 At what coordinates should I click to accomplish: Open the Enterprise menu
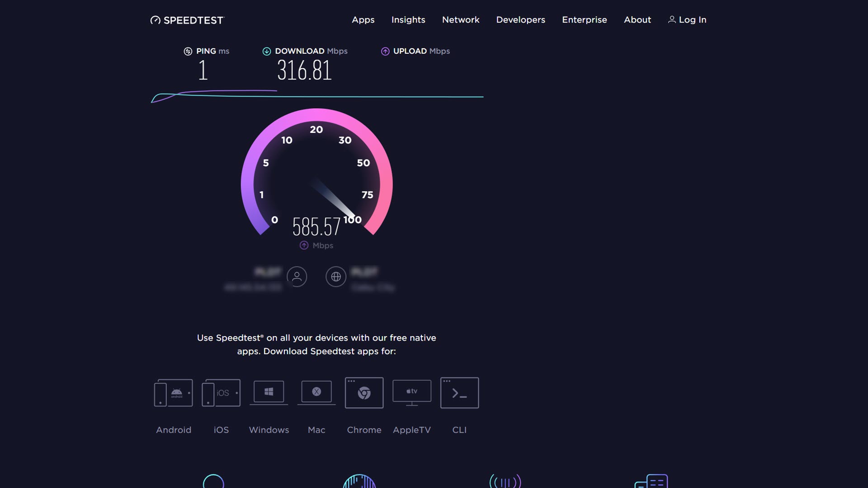[585, 20]
